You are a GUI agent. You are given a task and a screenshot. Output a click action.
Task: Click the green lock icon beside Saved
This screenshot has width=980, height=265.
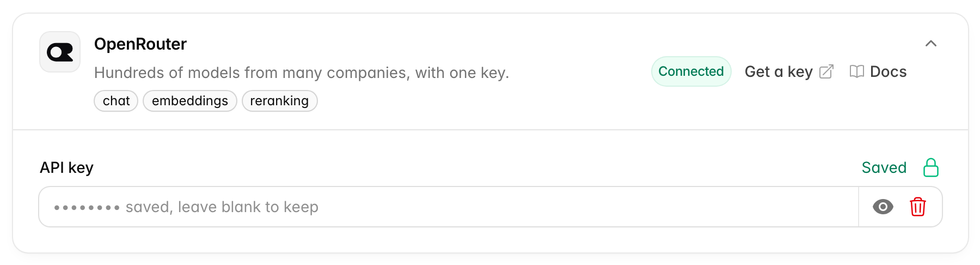[931, 167]
